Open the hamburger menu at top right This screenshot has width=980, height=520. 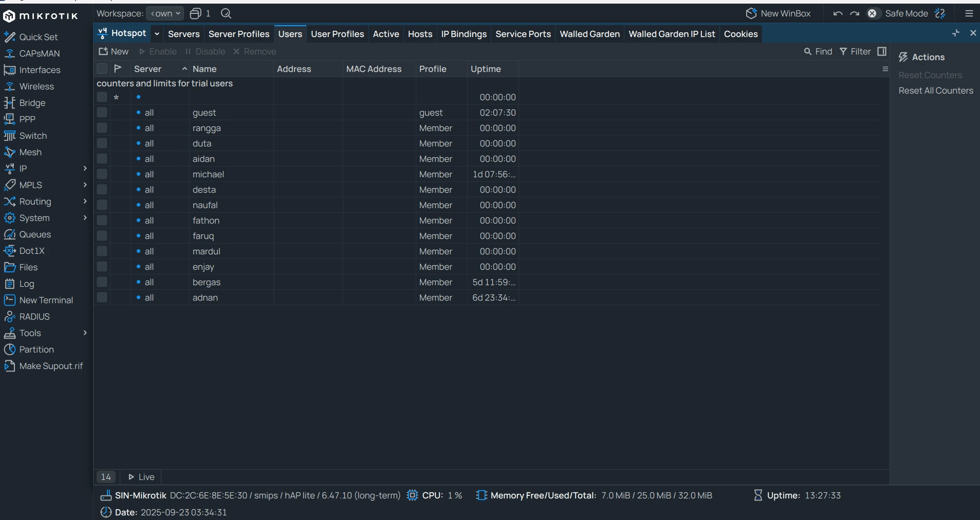click(969, 13)
